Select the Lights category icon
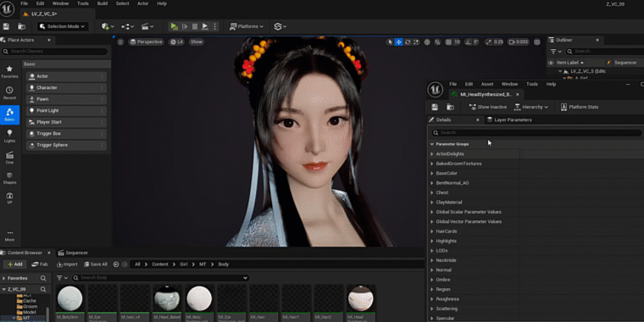The image size is (644, 322). tap(9, 136)
